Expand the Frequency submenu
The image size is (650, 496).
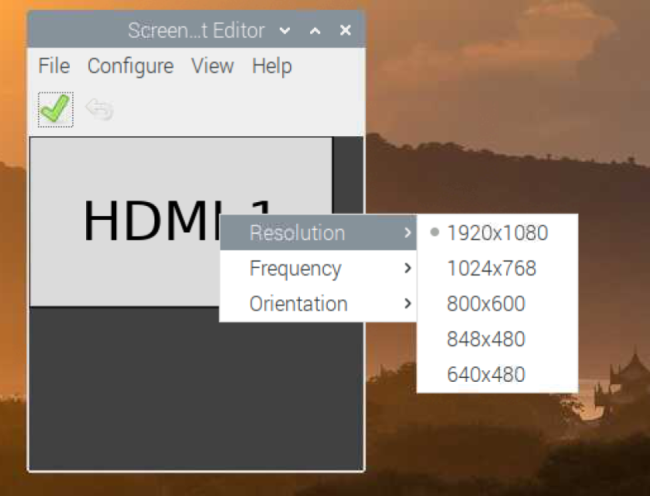[x=295, y=268]
